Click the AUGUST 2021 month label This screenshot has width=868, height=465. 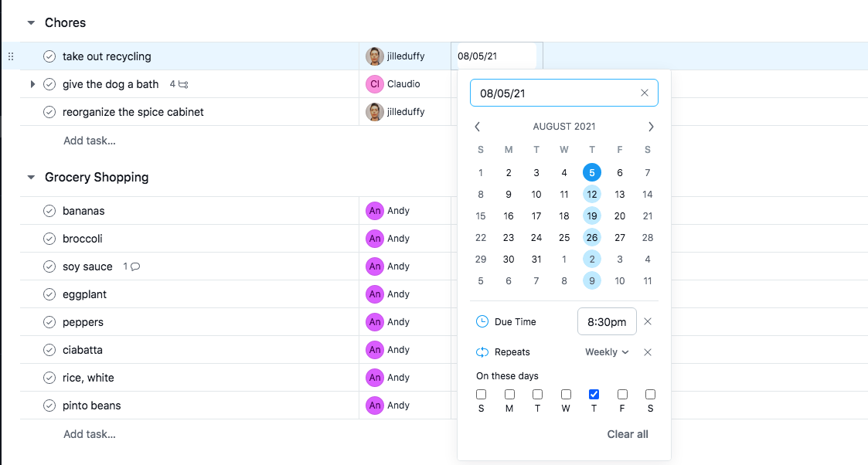pos(564,127)
